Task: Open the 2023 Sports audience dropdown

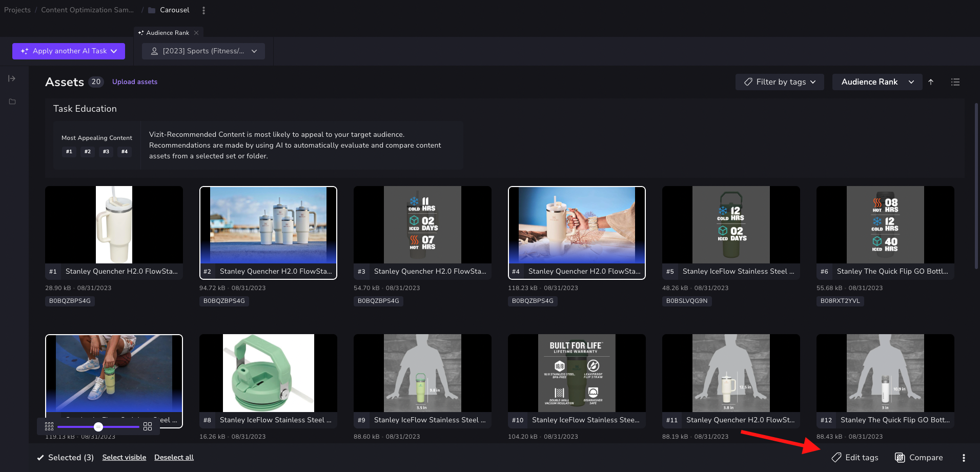Action: (203, 51)
